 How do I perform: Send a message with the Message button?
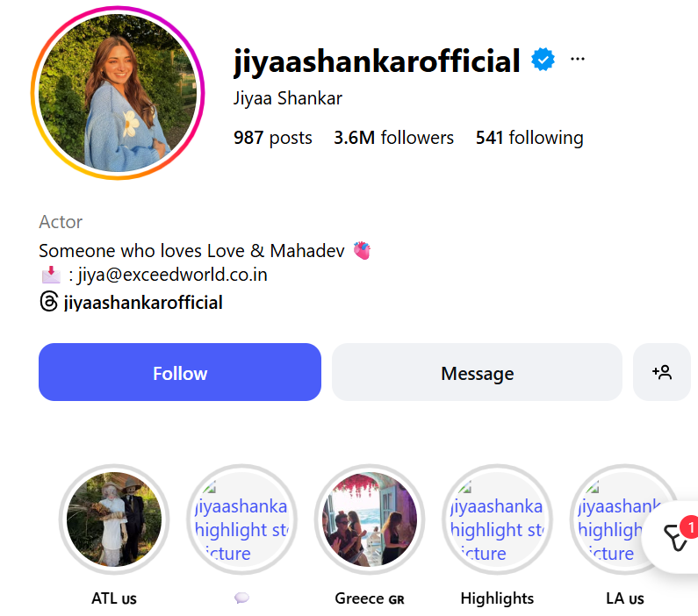[477, 372]
